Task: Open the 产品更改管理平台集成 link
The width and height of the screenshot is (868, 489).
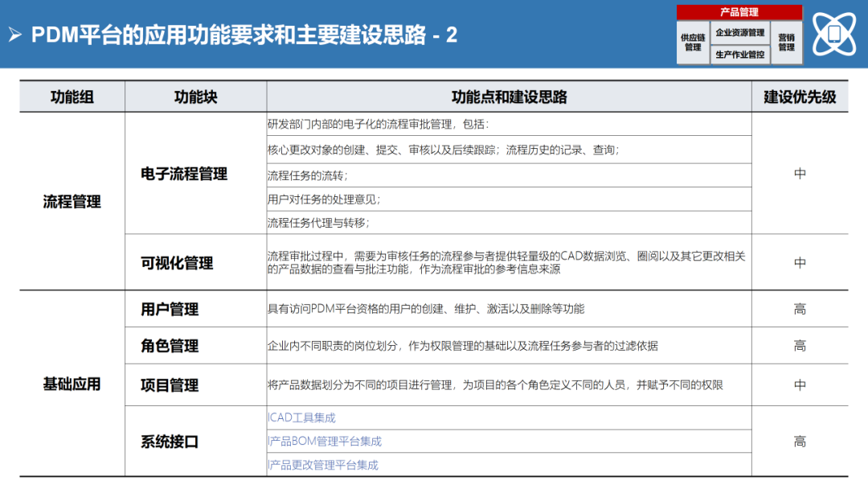Action: tap(323, 464)
